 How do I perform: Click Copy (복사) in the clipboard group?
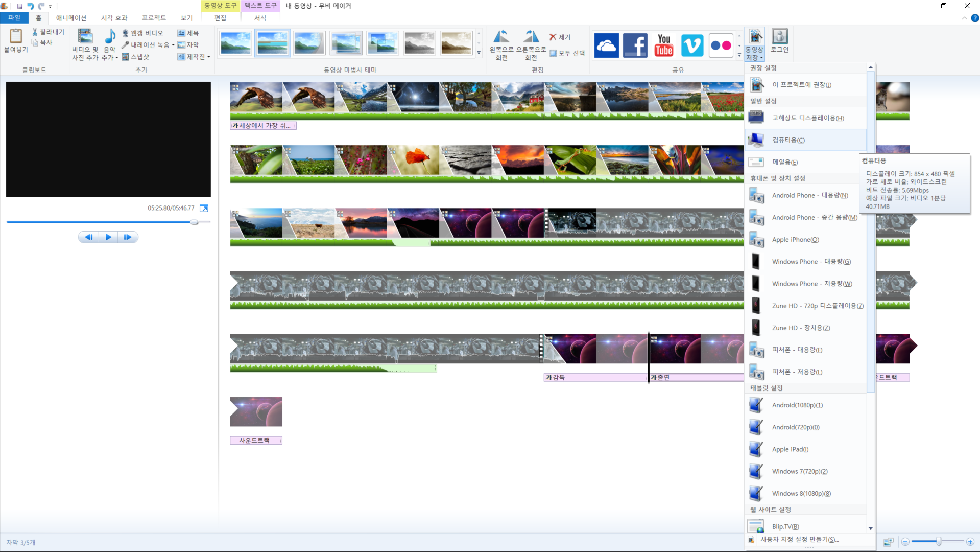[x=42, y=43]
